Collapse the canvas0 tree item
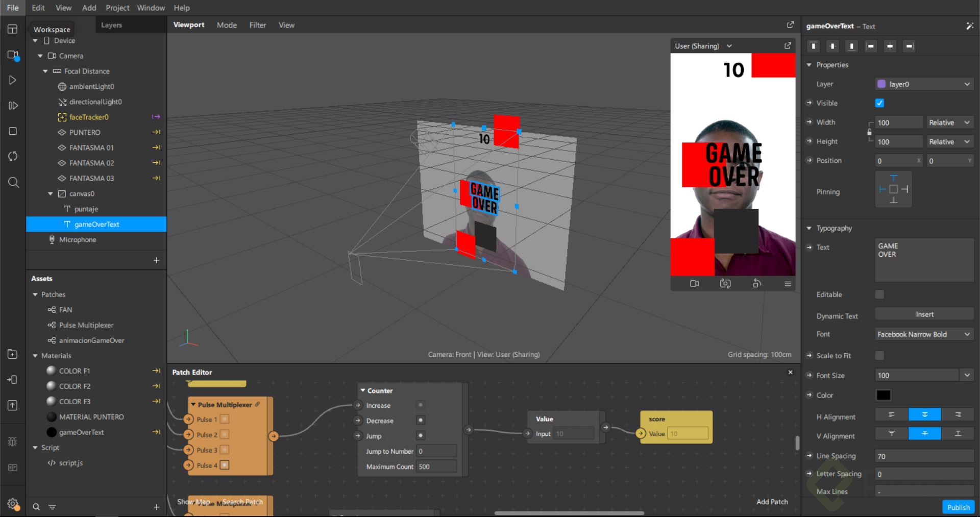This screenshot has height=517, width=980. point(51,194)
